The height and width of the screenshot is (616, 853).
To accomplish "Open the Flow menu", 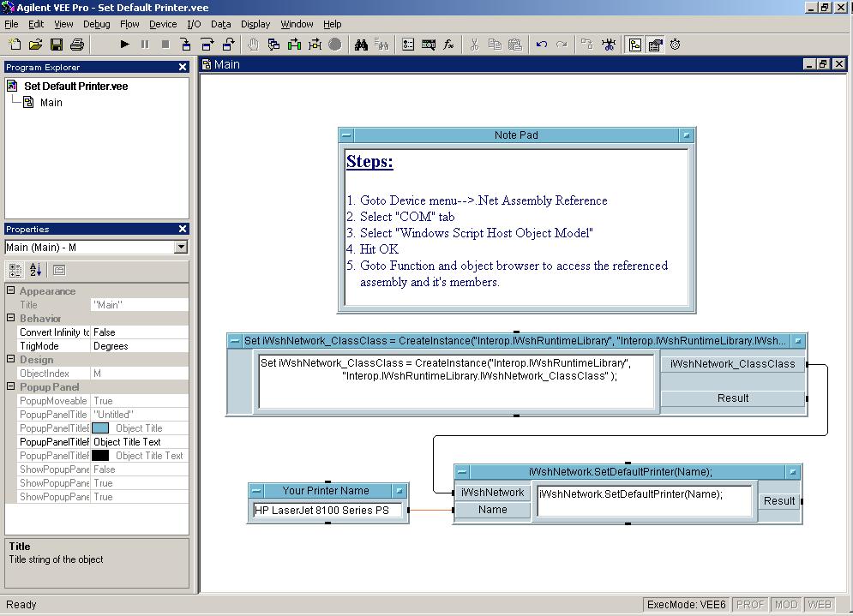I will pos(129,24).
